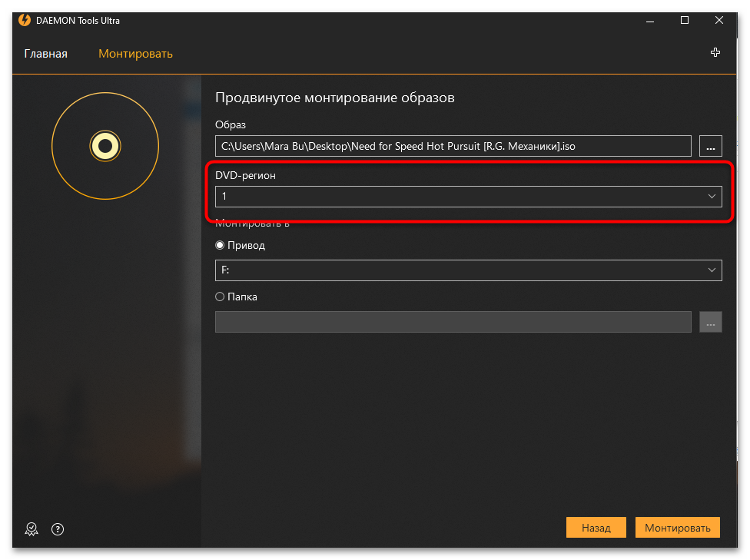Expand the DVD-регион dropdown
Screen dimensions: 750x560
[468, 197]
